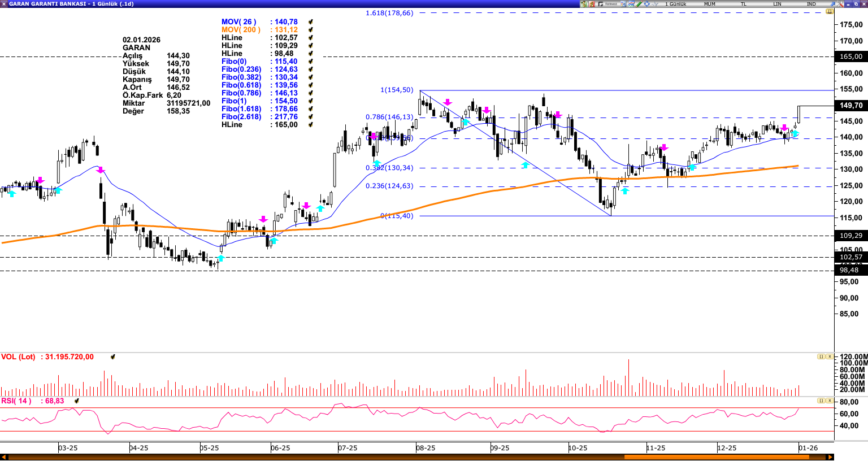Toggle the HLine 98,48 checkmark
Viewport: 868px width, 461px height.
(311, 54)
